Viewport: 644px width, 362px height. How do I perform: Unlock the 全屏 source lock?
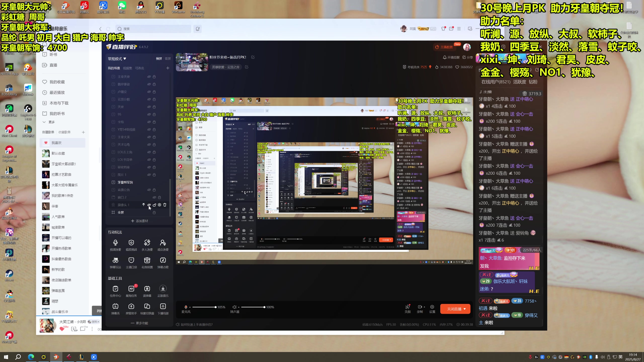pyautogui.click(x=154, y=212)
